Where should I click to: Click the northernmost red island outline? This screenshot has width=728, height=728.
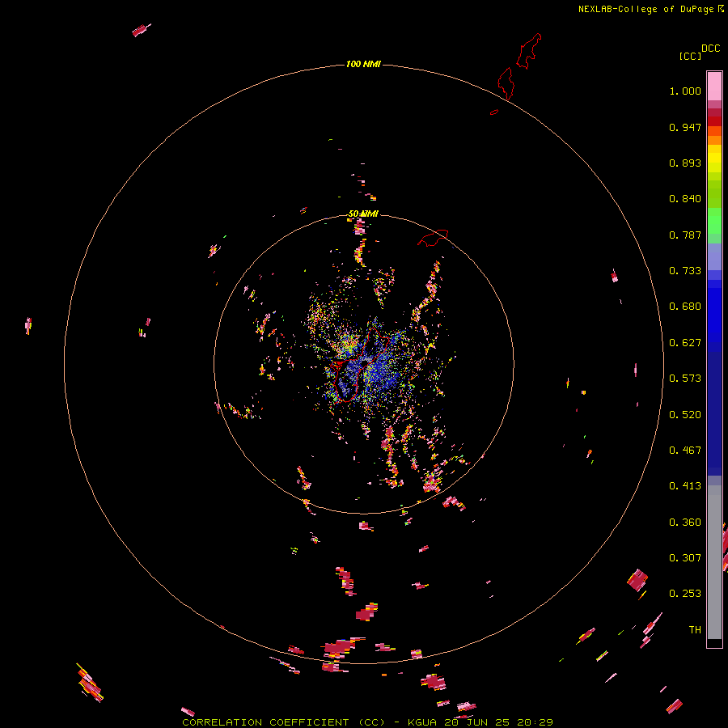click(529, 51)
